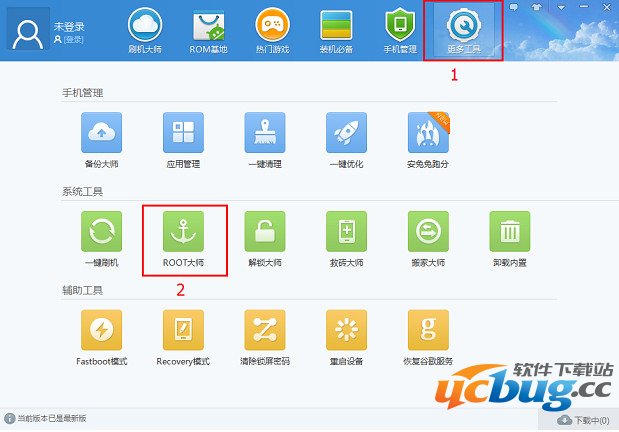Switch to 更多工具 tab
The height and width of the screenshot is (432, 619).
pyautogui.click(x=463, y=28)
